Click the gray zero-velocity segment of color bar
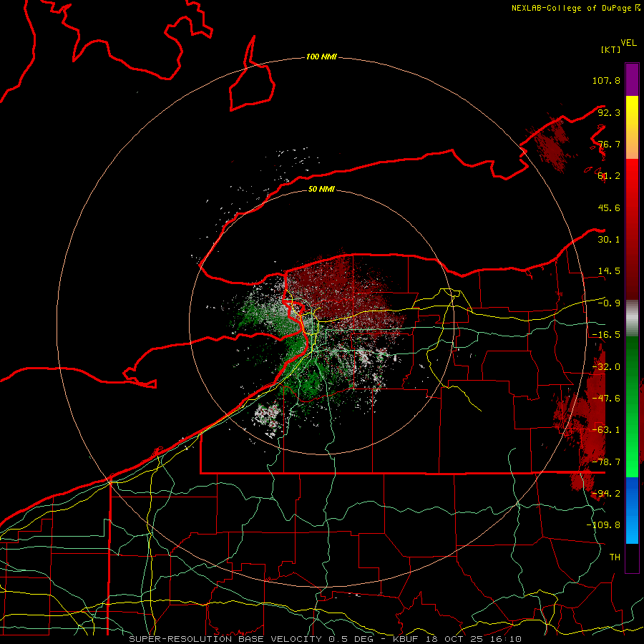Screen dimensions: 644x644 [x=632, y=318]
